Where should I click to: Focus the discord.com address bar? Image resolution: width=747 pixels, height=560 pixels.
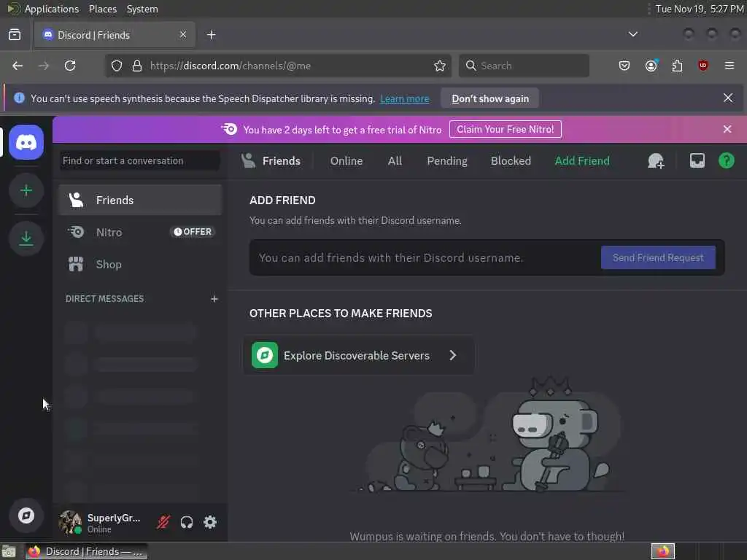click(x=277, y=66)
